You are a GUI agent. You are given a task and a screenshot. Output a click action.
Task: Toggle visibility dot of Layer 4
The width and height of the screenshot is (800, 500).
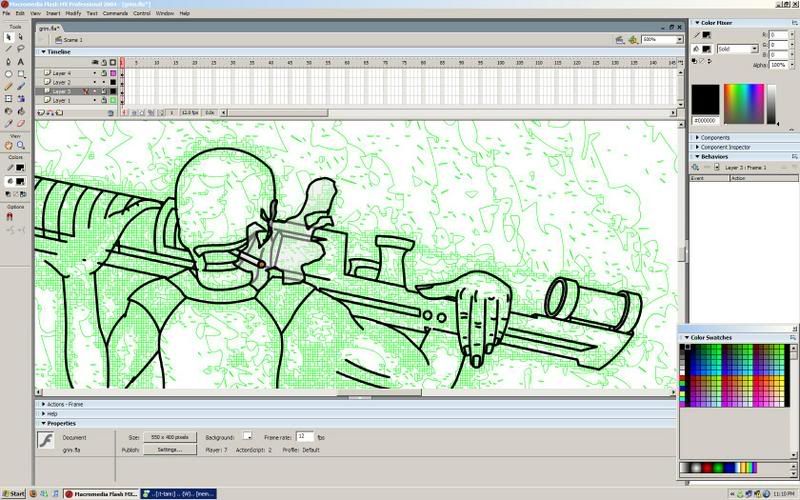coord(94,73)
